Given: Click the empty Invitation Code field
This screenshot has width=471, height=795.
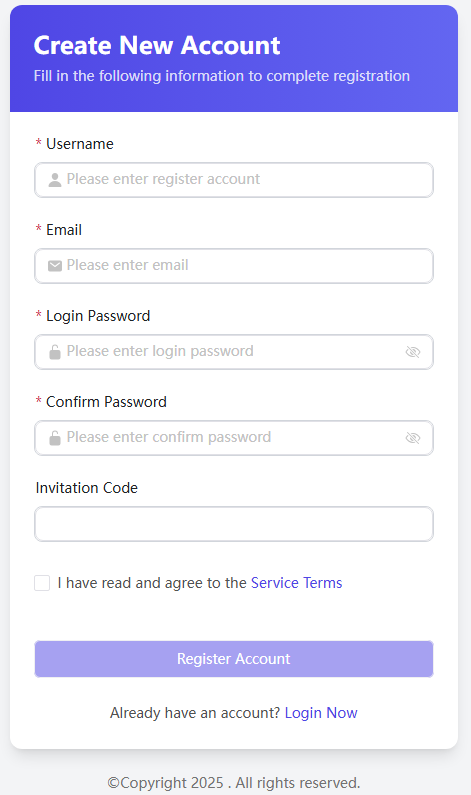Looking at the screenshot, I should coord(234,524).
